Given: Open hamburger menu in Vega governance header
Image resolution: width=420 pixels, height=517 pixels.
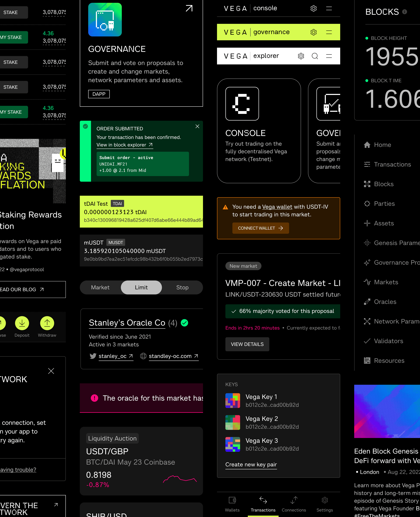Looking at the screenshot, I should (329, 32).
